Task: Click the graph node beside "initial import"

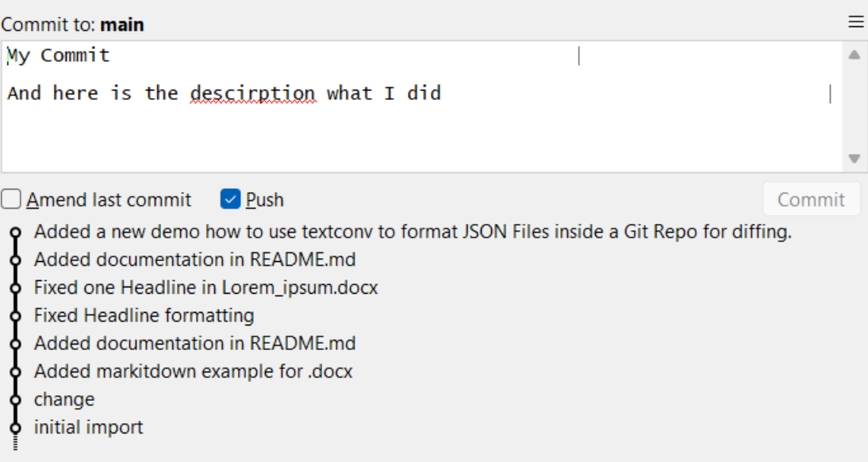Action: click(14, 427)
